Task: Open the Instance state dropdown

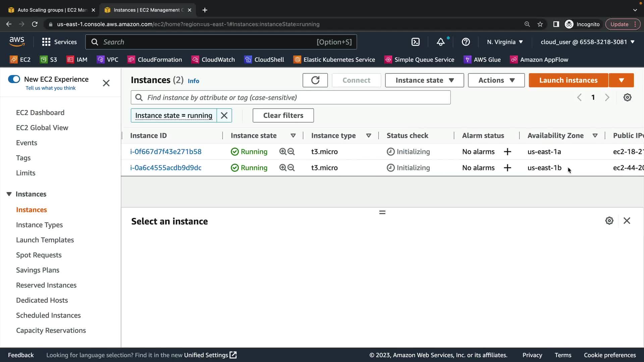Action: click(x=424, y=80)
